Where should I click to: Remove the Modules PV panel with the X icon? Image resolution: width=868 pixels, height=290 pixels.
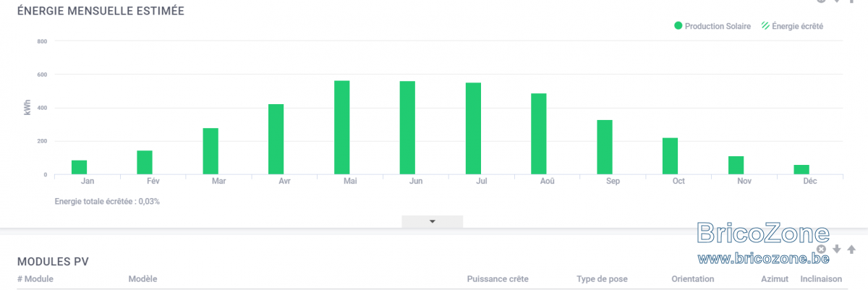(821, 249)
